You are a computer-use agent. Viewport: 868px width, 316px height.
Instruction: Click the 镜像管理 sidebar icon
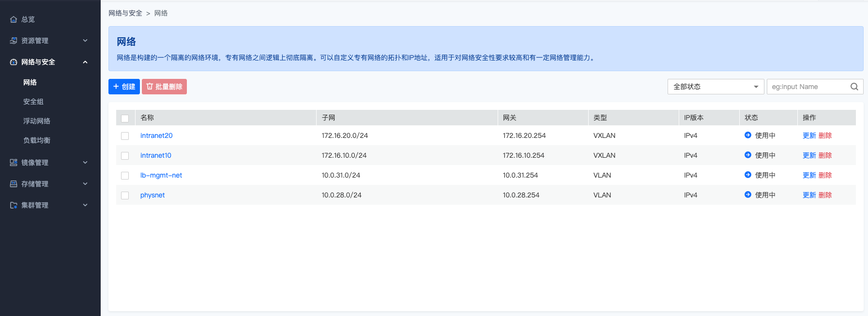click(x=14, y=163)
